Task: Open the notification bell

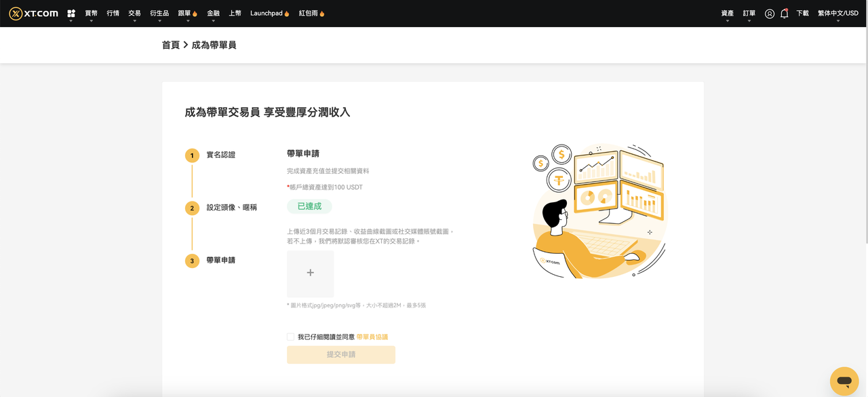Action: (x=785, y=14)
